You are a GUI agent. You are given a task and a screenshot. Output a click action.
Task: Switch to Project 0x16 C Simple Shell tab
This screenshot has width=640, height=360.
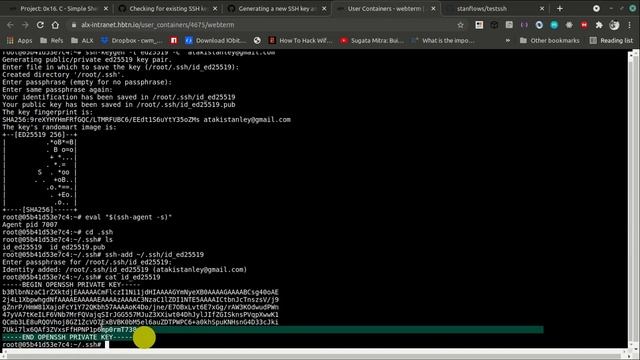pyautogui.click(x=58, y=9)
